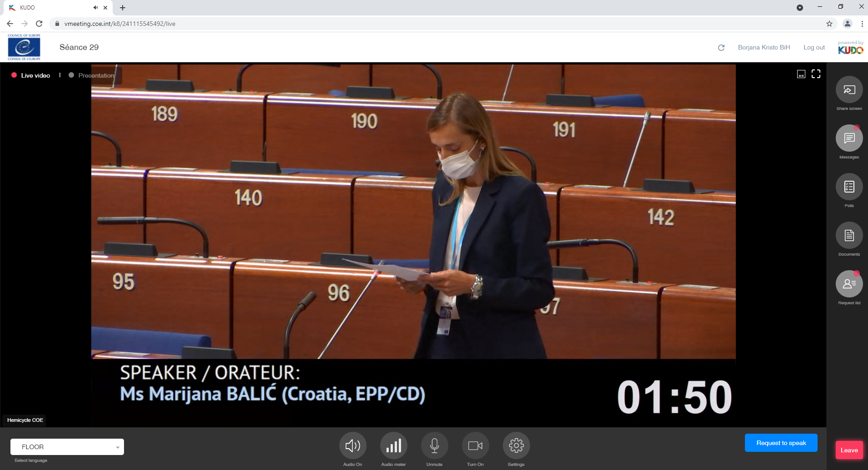The height and width of the screenshot is (470, 868).
Task: Open the Documents panel
Action: (x=849, y=236)
